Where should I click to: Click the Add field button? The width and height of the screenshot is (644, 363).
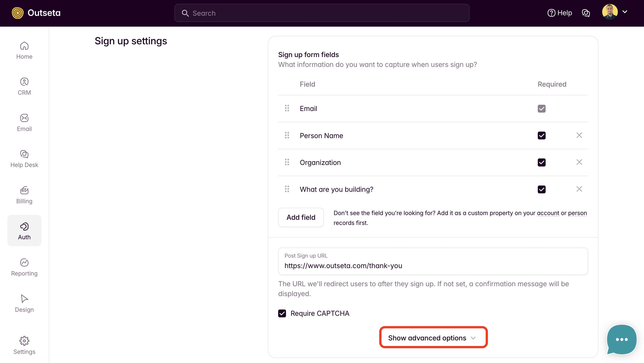click(x=301, y=217)
